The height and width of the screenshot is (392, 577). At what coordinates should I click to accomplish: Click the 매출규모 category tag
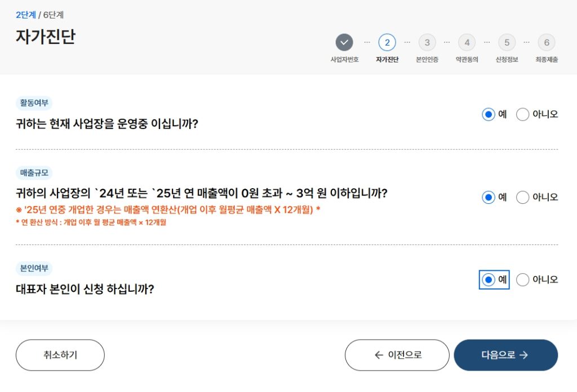click(x=34, y=173)
